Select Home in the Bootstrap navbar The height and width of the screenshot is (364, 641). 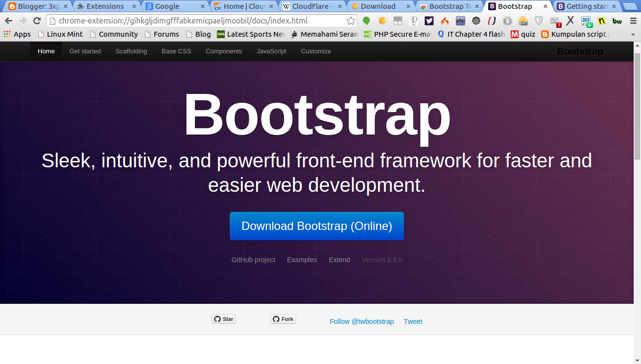click(x=46, y=51)
